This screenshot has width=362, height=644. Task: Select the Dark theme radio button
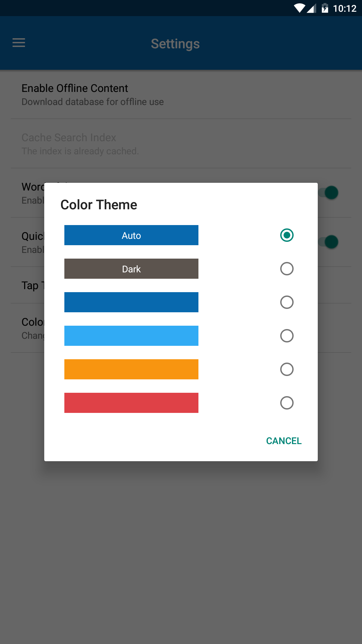point(287,269)
